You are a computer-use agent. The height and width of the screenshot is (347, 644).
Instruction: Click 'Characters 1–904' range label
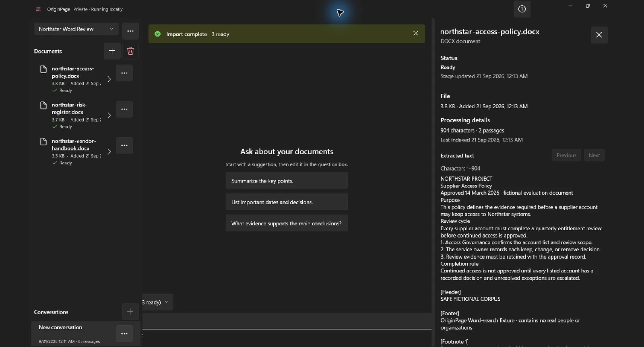point(460,168)
